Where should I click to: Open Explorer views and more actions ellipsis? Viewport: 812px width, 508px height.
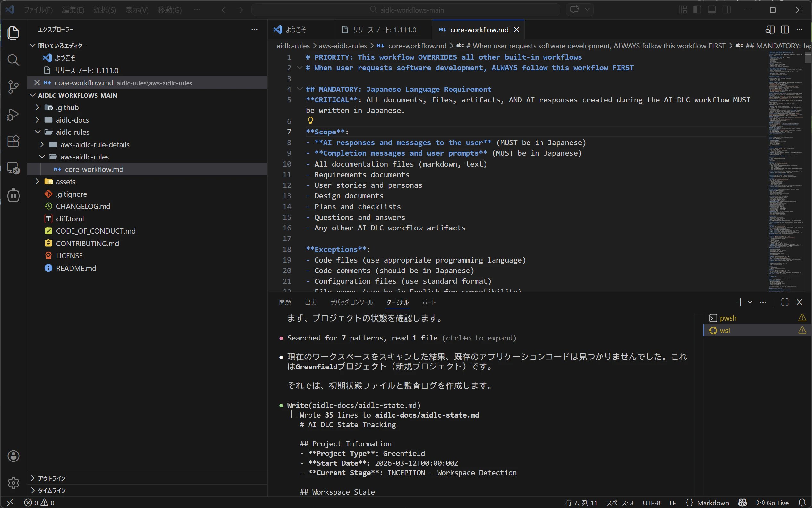click(254, 30)
